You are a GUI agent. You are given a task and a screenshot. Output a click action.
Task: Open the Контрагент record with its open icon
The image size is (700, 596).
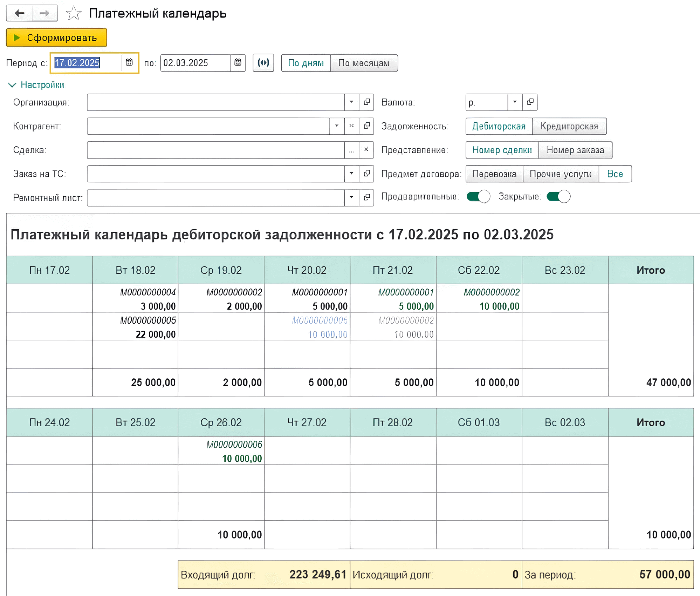(x=366, y=126)
